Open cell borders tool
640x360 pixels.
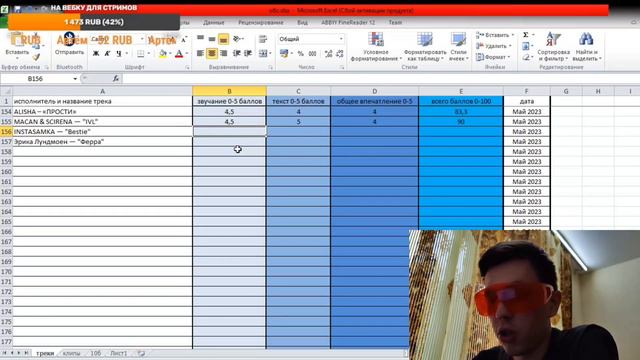[x=140, y=53]
